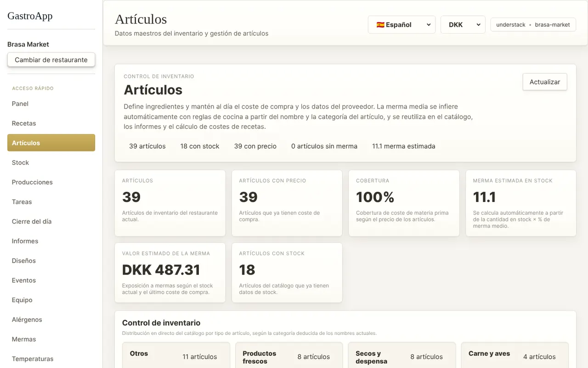Click the 'Control de inventario' section heading
The image size is (588, 368).
click(x=161, y=323)
